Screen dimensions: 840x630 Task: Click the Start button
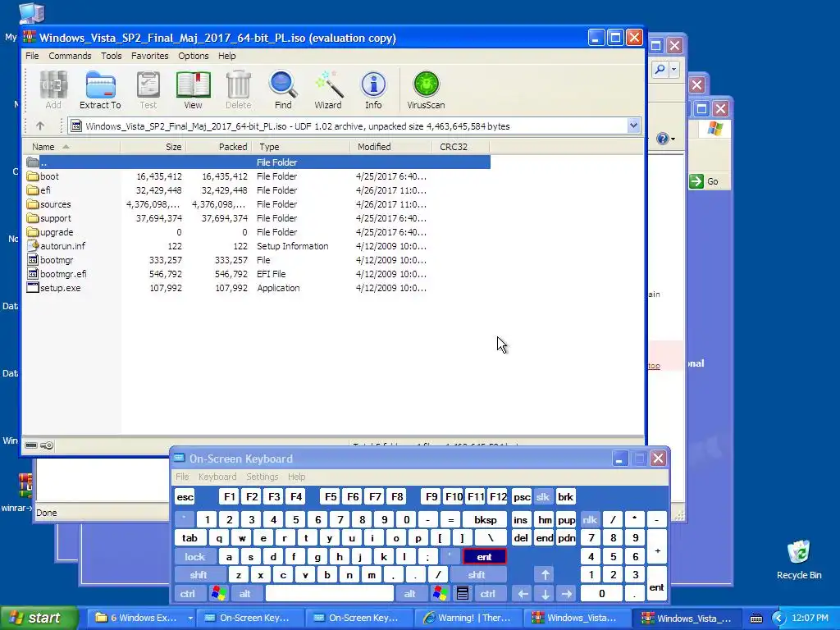[38, 618]
